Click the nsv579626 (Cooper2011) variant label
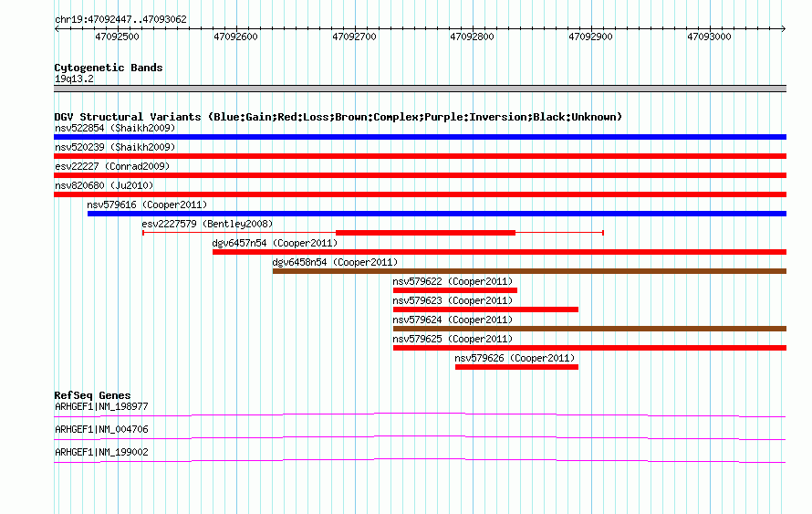812x514 pixels. [x=515, y=358]
